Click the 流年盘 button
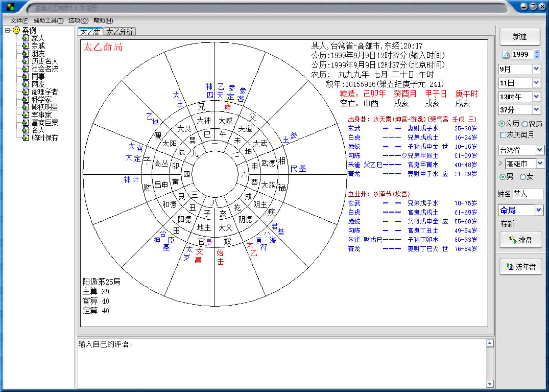 pyautogui.click(x=521, y=267)
